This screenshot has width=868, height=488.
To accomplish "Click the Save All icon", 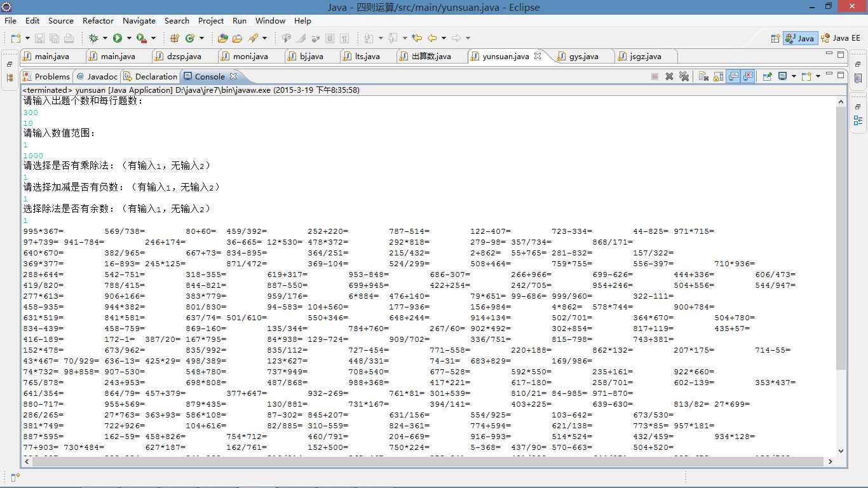I will (x=54, y=38).
